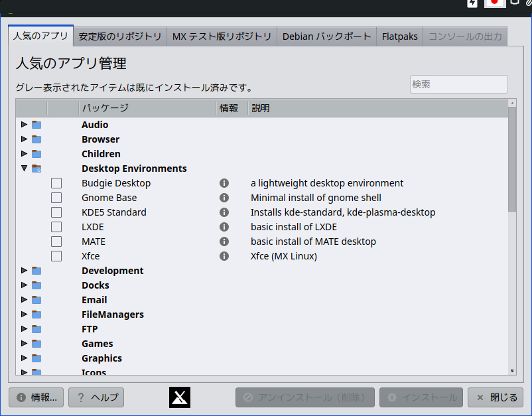Click the Audio category folder icon

click(x=36, y=125)
